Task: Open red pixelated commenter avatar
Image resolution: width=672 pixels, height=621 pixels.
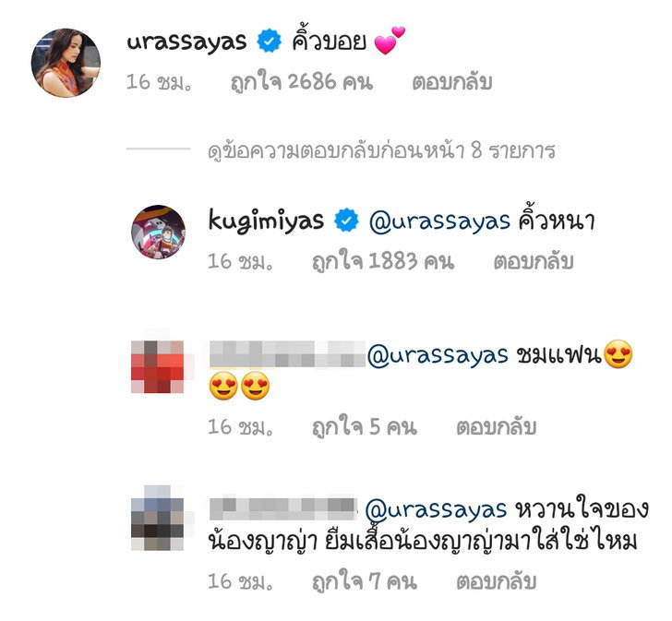Action: tap(157, 366)
